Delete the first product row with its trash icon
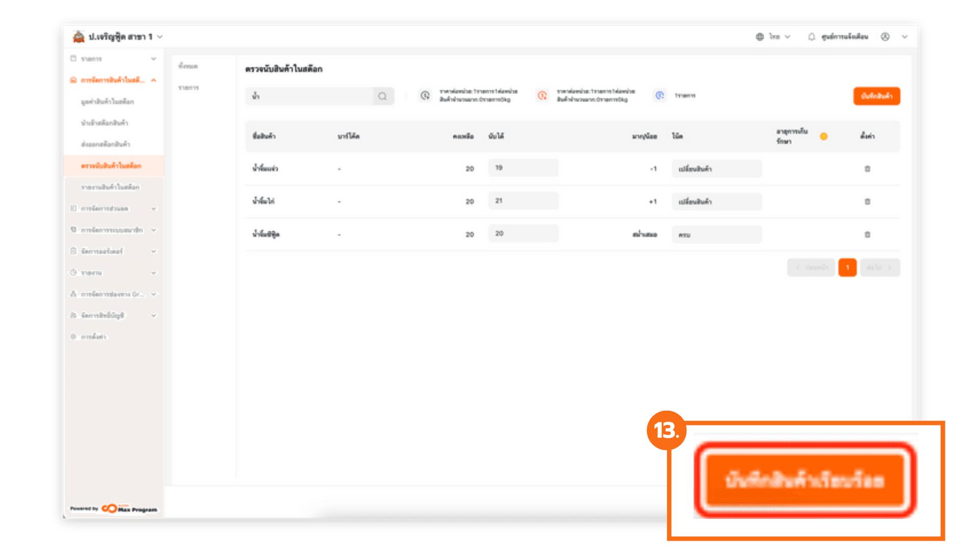Screen dimensions: 980x551 (x=867, y=169)
